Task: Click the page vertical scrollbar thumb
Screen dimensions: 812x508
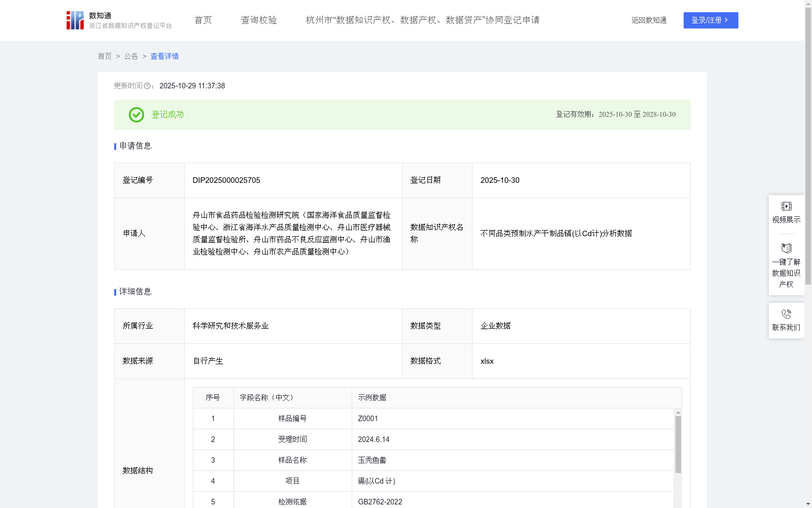Action: pyautogui.click(x=808, y=146)
